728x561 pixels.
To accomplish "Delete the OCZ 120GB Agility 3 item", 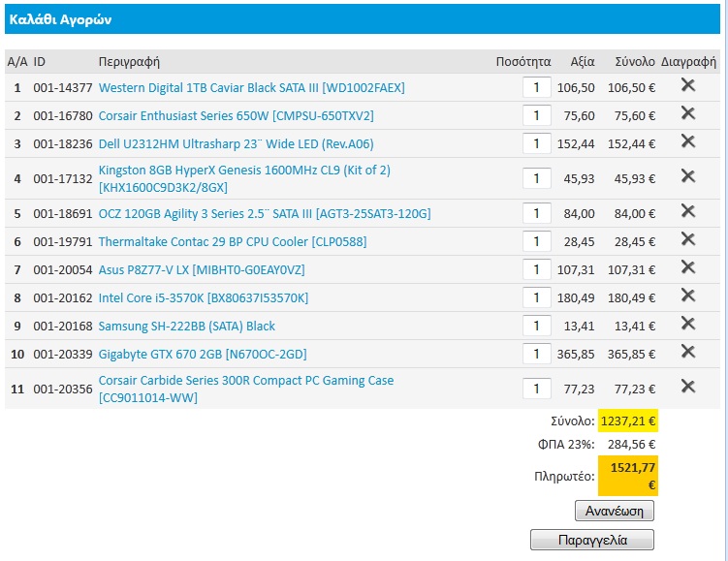I will tap(687, 211).
